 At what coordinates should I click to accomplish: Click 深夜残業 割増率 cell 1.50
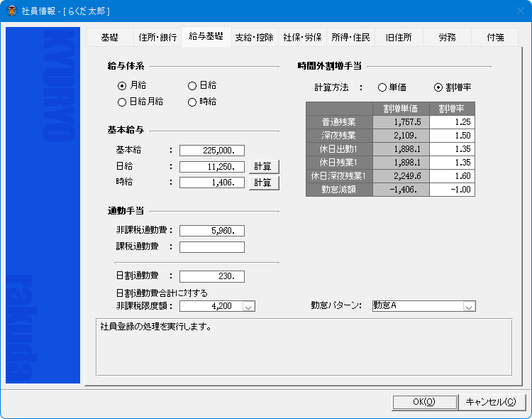click(452, 136)
